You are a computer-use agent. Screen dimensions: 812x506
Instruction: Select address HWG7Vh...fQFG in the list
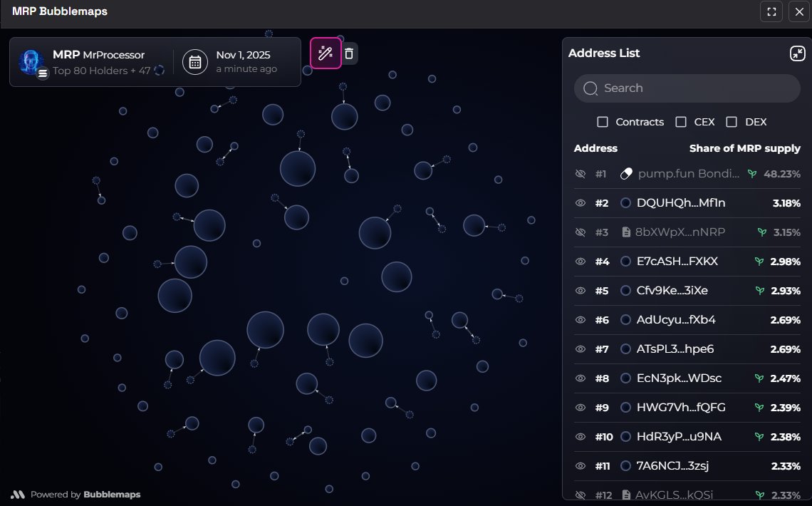(x=680, y=408)
